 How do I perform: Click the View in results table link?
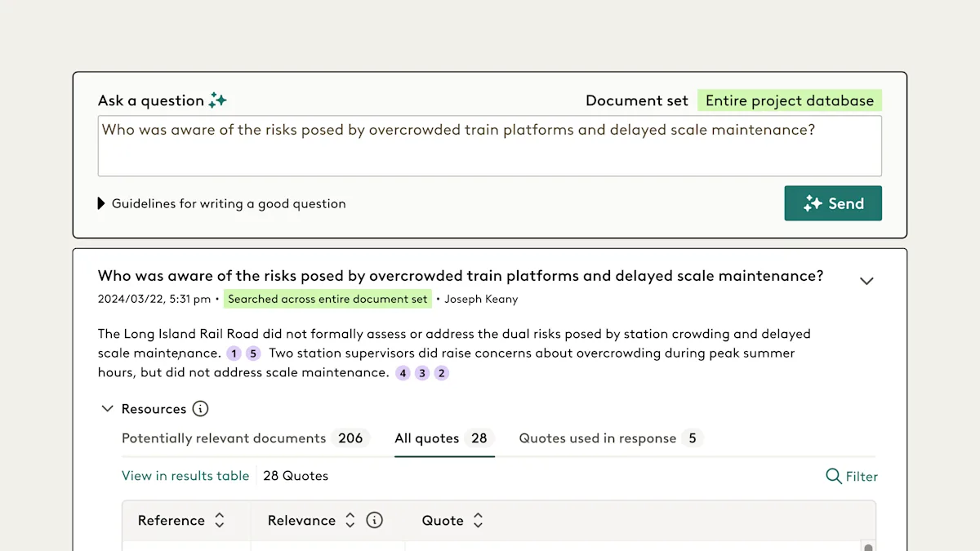185,476
